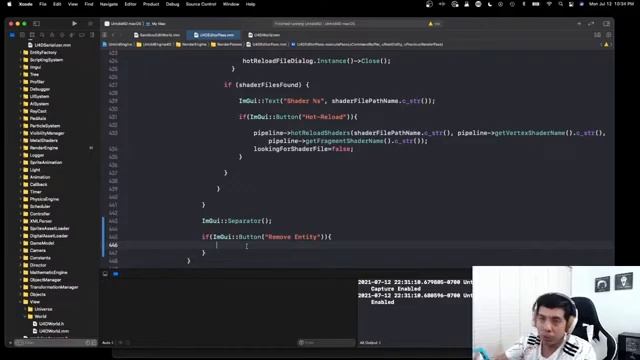Open the Breakpoint navigator

[x=82, y=35]
